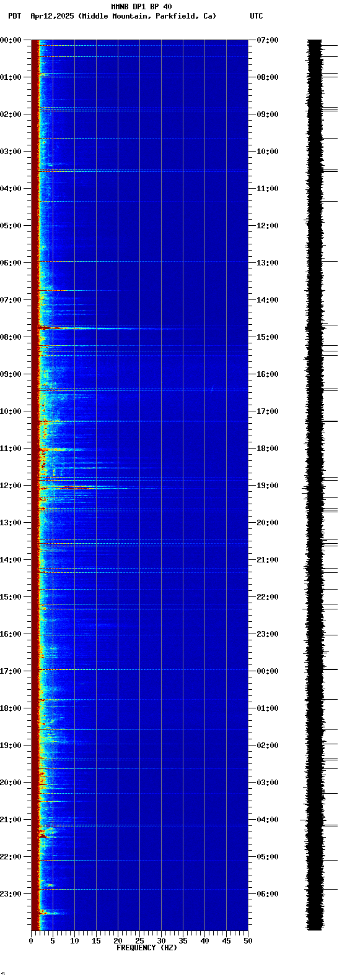Click the frequency tick label '35'
Screen dimensions: 342x980
pos(183,941)
